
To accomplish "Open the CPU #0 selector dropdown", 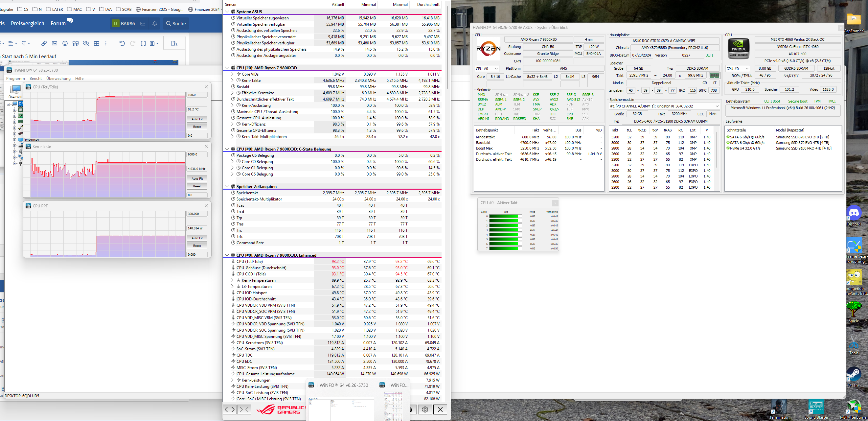I will [x=487, y=69].
